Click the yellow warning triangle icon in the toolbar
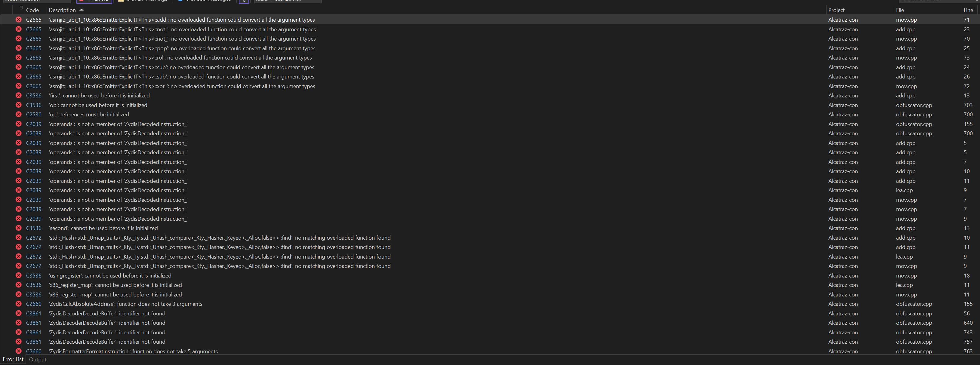Screen dimensions: 980x365 121,1
